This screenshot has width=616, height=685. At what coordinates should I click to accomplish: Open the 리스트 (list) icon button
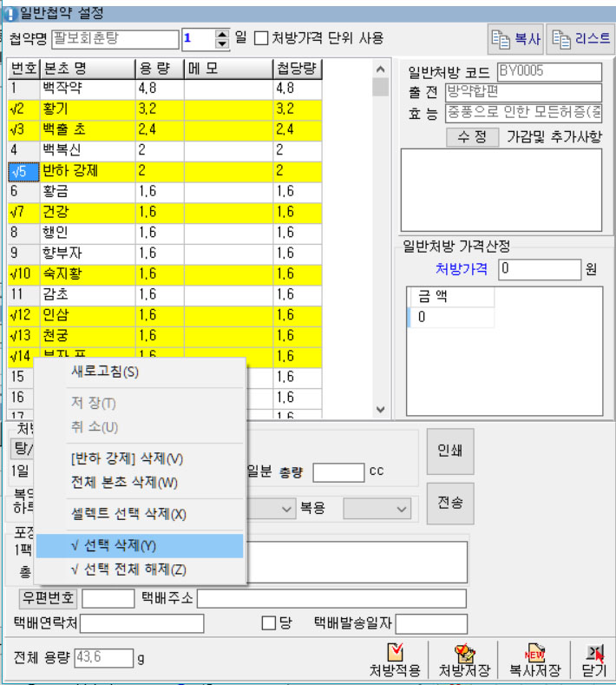point(581,39)
